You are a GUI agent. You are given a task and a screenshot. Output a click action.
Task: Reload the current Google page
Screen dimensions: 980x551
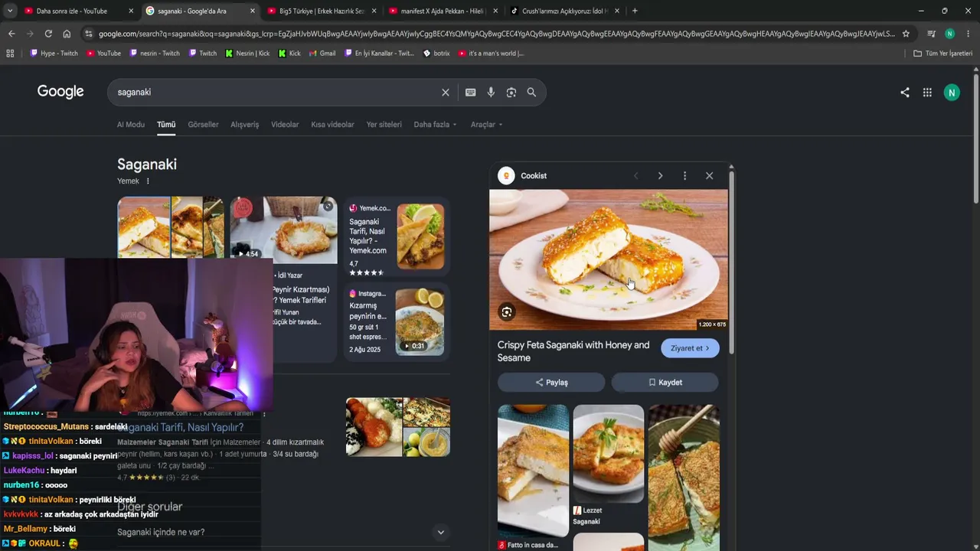pos(48,34)
